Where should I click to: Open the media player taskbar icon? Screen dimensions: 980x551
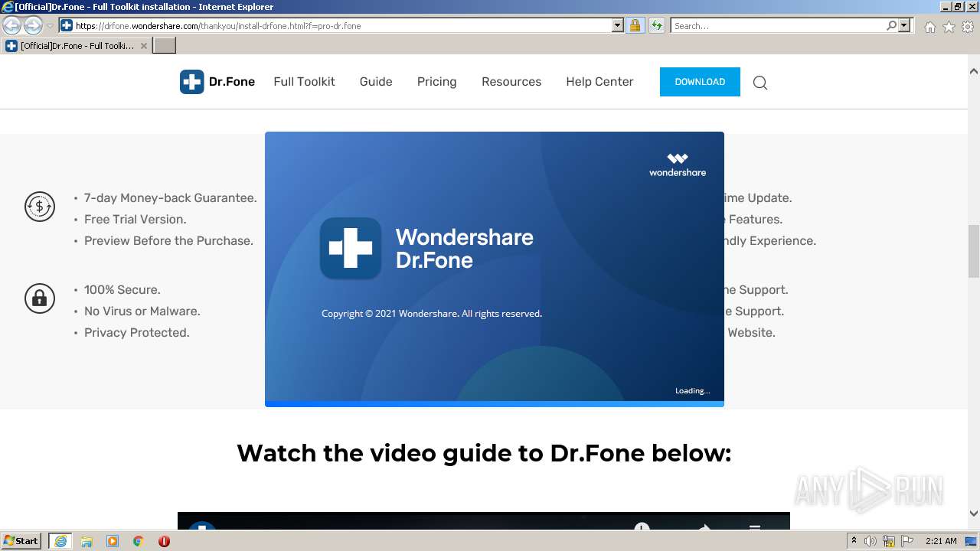(113, 541)
